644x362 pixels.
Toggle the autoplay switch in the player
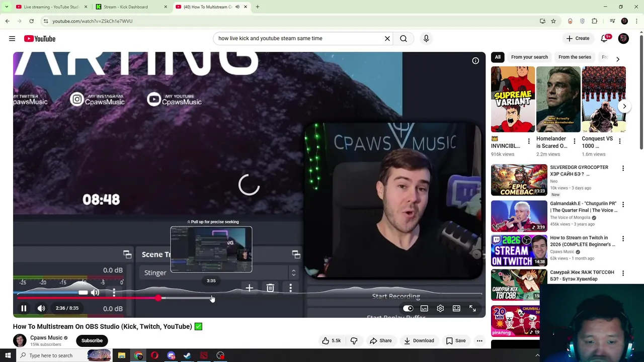coord(408,308)
